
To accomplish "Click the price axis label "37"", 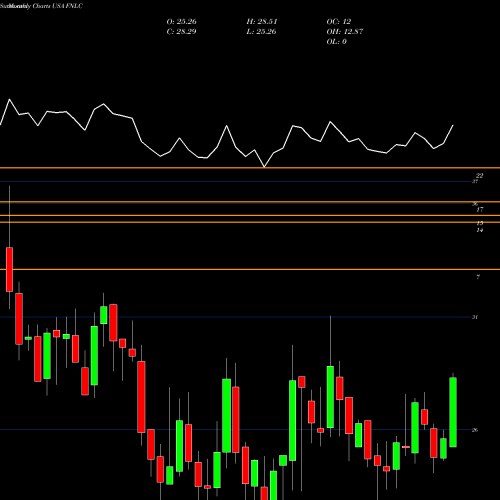I will [475, 182].
